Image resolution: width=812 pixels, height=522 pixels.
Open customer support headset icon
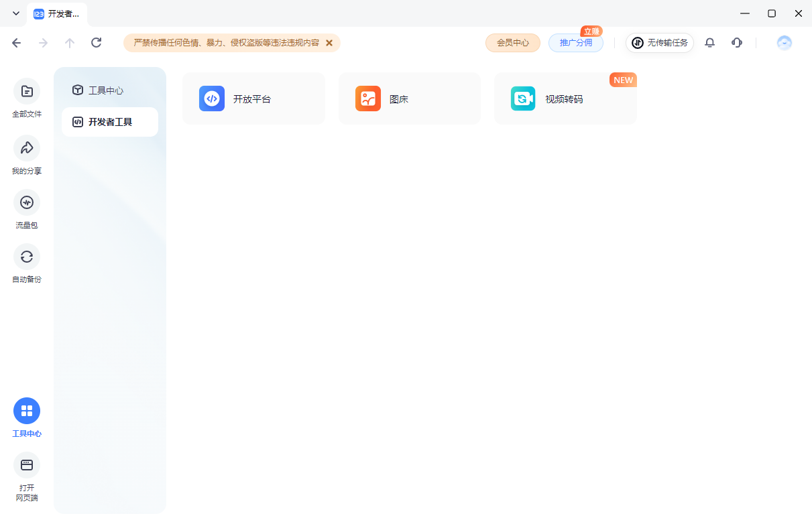pyautogui.click(x=737, y=43)
